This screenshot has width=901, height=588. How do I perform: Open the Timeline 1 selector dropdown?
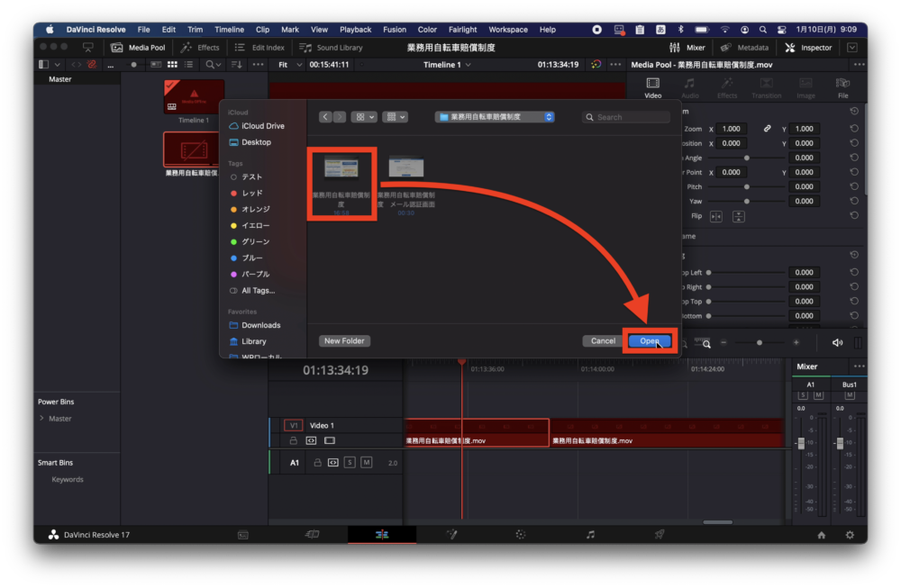pyautogui.click(x=447, y=65)
